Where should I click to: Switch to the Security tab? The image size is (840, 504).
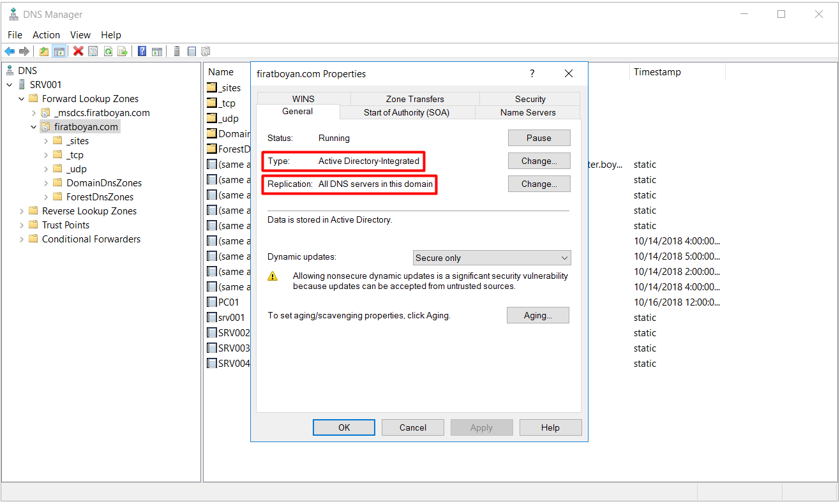[530, 99]
